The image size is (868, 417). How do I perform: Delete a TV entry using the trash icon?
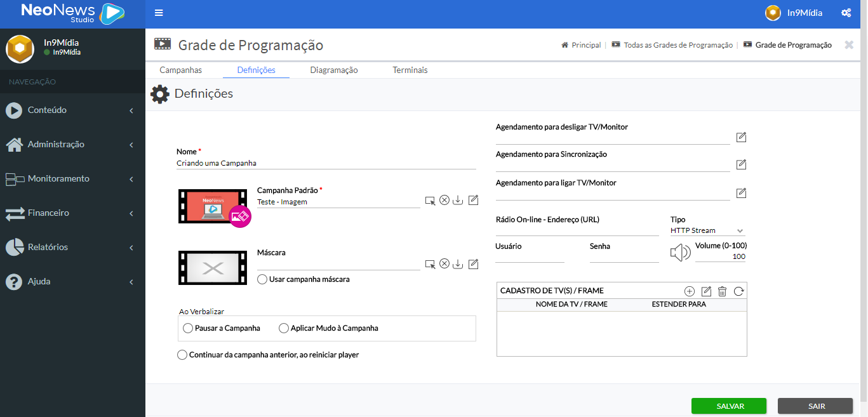tap(722, 291)
